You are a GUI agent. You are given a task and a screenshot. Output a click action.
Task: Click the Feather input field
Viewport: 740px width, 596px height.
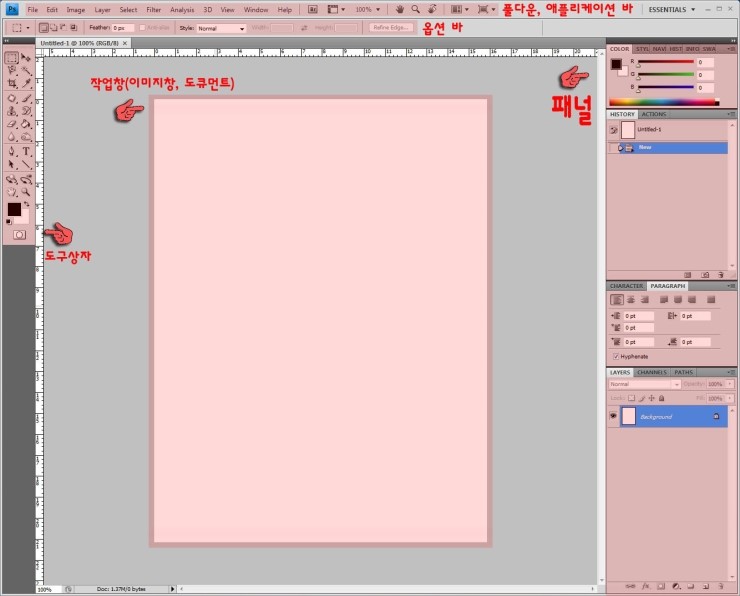[123, 28]
